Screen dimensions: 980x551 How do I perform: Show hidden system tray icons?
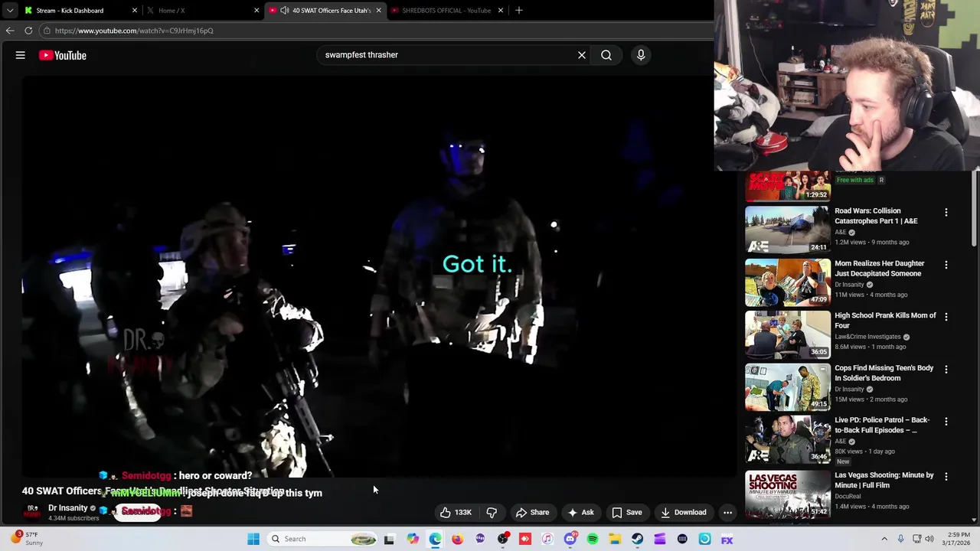pos(884,539)
